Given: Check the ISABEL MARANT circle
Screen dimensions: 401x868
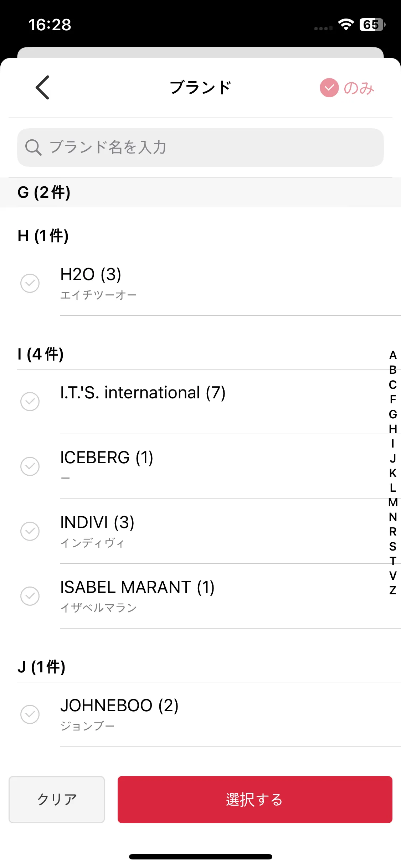Looking at the screenshot, I should pyautogui.click(x=30, y=596).
